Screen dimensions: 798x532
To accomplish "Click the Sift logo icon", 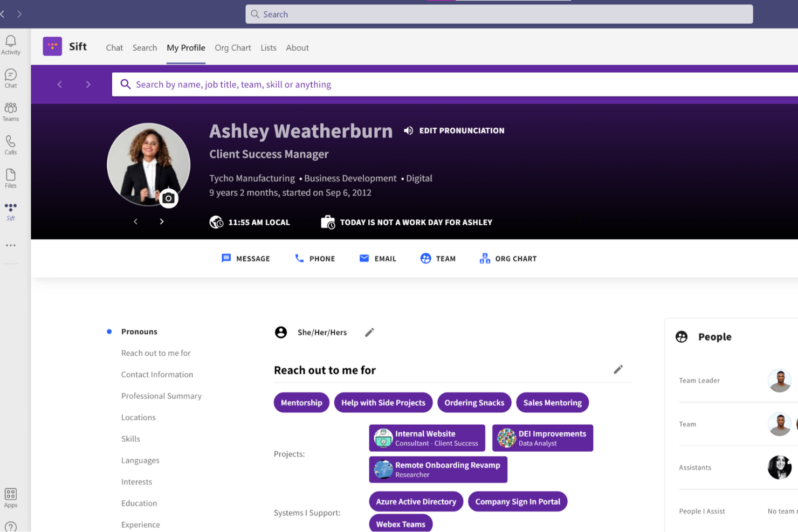I will [52, 46].
